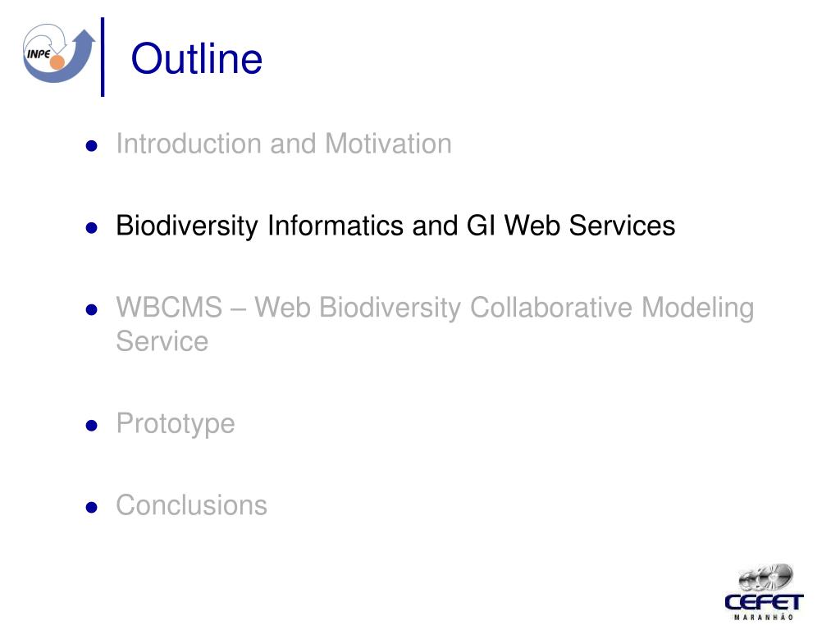Select Biodiversity Informatics and GI Web Services
The height and width of the screenshot is (630, 840).
395,226
